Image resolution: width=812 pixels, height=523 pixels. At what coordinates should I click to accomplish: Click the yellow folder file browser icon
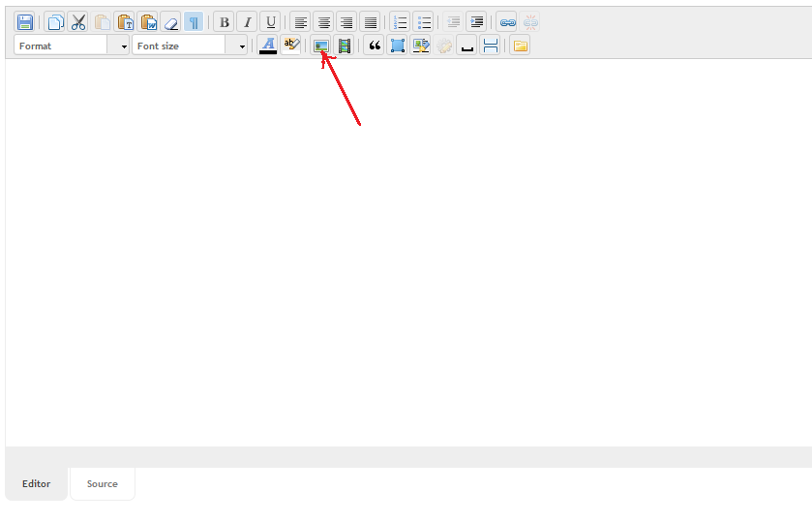click(x=520, y=46)
